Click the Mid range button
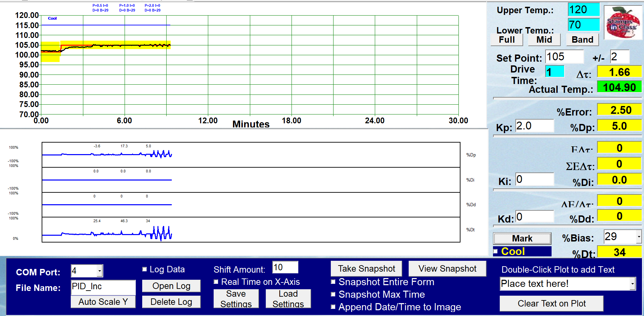Viewport: 644px width, 316px height. coord(544,40)
